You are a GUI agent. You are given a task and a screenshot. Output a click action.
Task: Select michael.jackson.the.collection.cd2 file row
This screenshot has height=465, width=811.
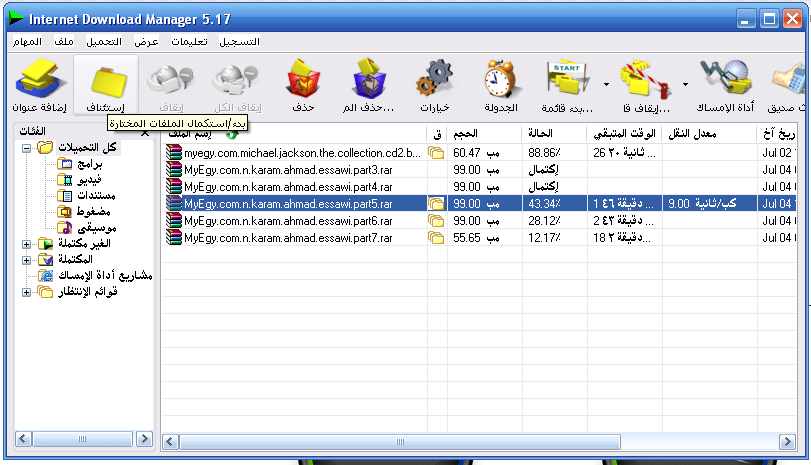coord(480,153)
